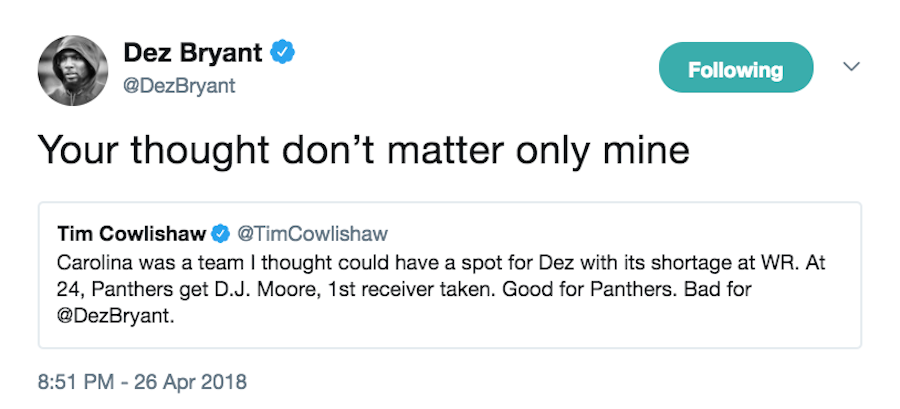Click Tim Cowlishaw's blue verified badge
Viewport: 900px width, 409px height.
point(219,234)
